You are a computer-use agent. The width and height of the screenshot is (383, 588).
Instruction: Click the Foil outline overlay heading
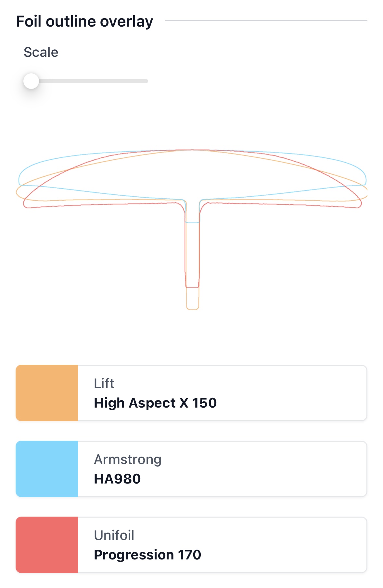[84, 22]
